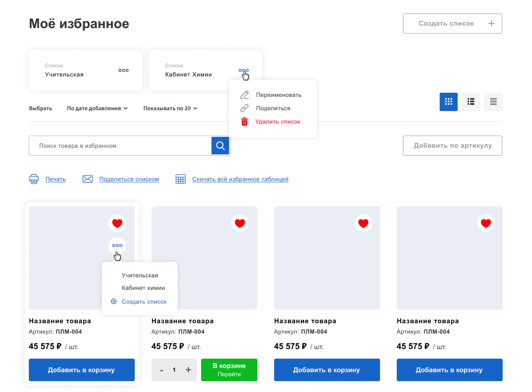The height and width of the screenshot is (392, 532).
Task: Expand the По дате добавления sorting dropdown
Action: [x=97, y=109]
